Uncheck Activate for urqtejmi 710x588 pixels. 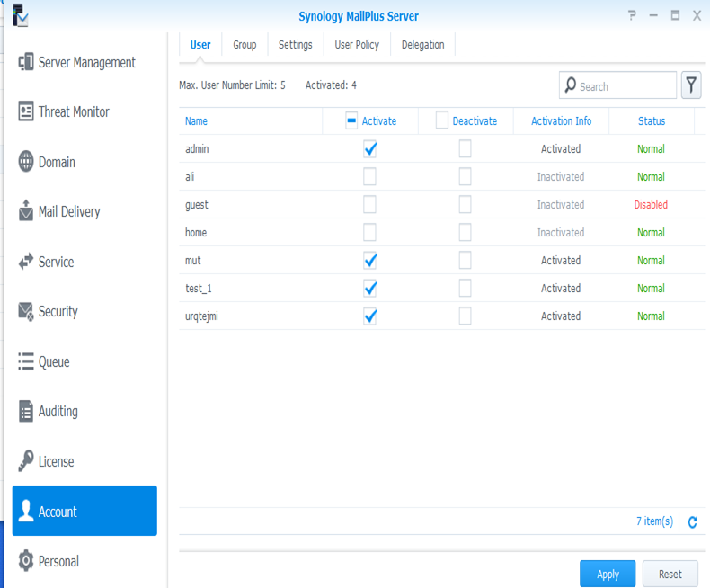tap(370, 316)
